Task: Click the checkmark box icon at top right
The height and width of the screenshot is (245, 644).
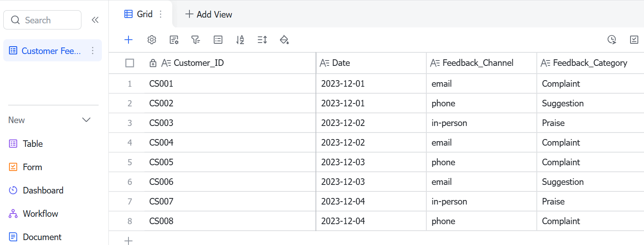Action: [634, 40]
